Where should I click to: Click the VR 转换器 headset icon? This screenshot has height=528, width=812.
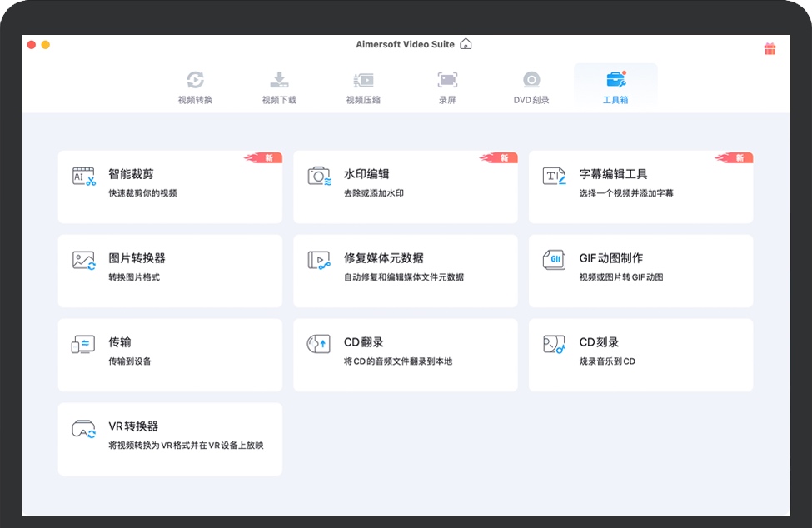pos(83,429)
